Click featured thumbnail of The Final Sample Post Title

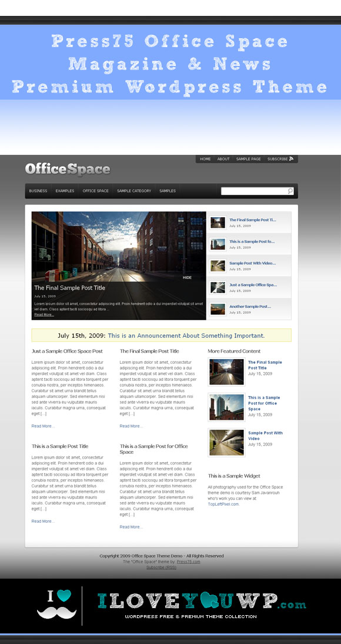[x=226, y=372]
